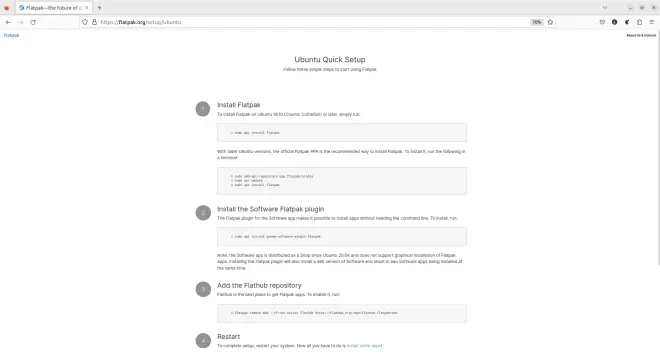The height and width of the screenshot is (362, 660).
Task: Open Firefox hamburger application menu
Action: (652, 22)
